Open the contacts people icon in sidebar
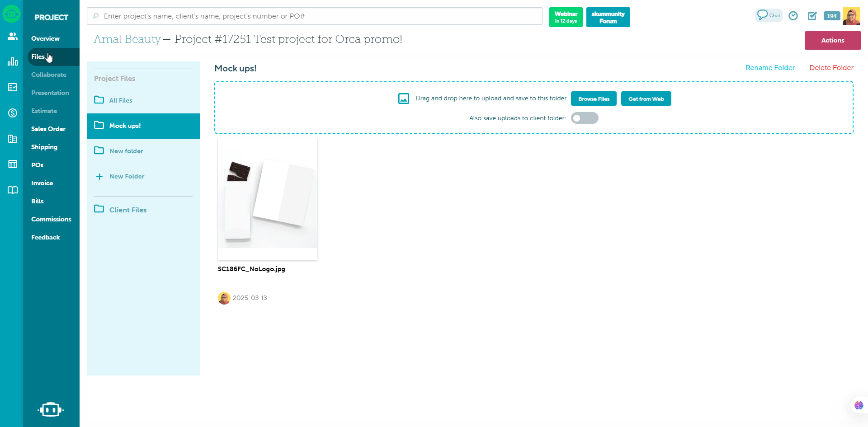Viewport: 868px width, 427px height. 12,36
